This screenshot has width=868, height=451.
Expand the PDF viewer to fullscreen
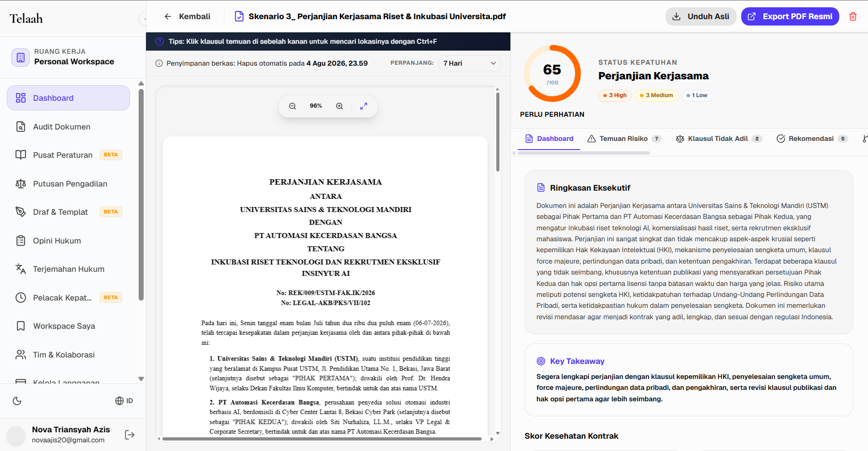(364, 106)
